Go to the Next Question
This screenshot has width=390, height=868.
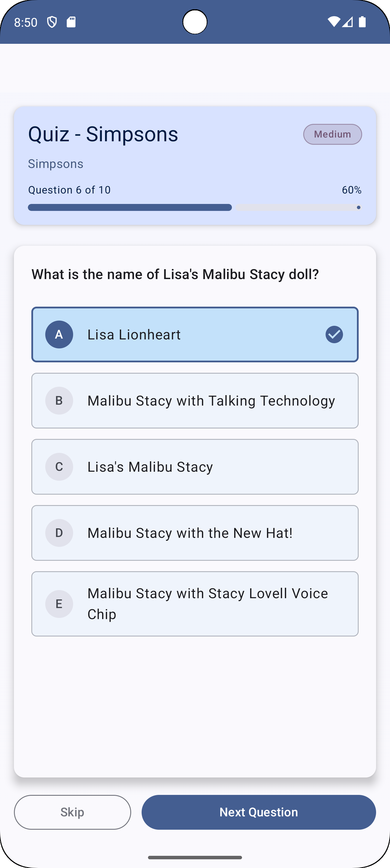259,812
